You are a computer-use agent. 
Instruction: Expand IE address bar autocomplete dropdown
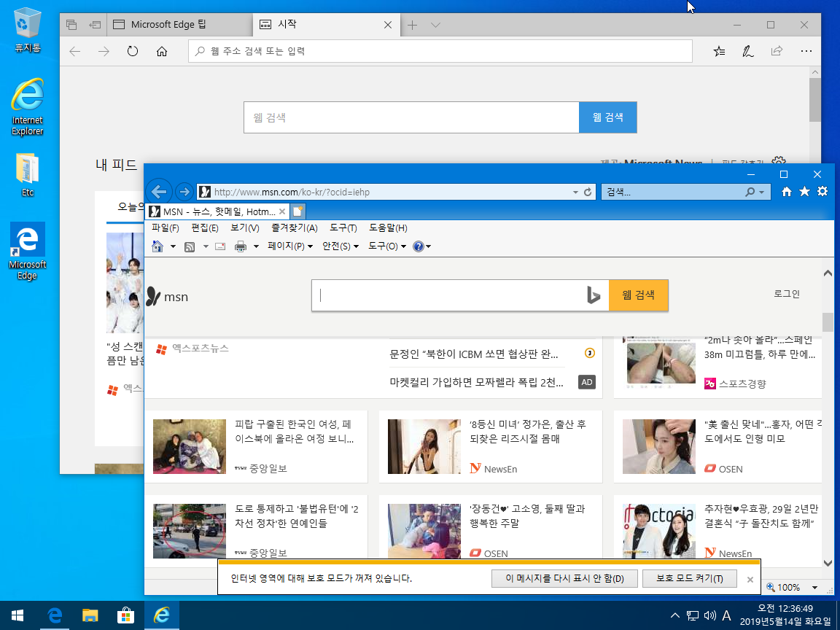575,192
